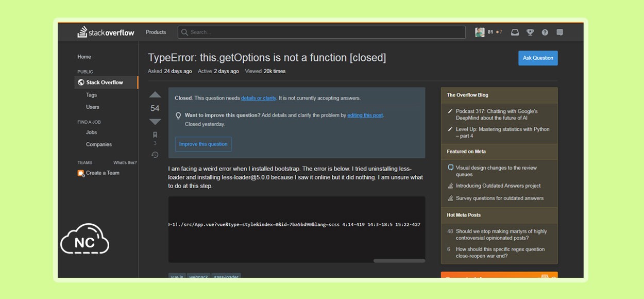
Task: Click the NC cloud logo
Action: pyautogui.click(x=85, y=239)
